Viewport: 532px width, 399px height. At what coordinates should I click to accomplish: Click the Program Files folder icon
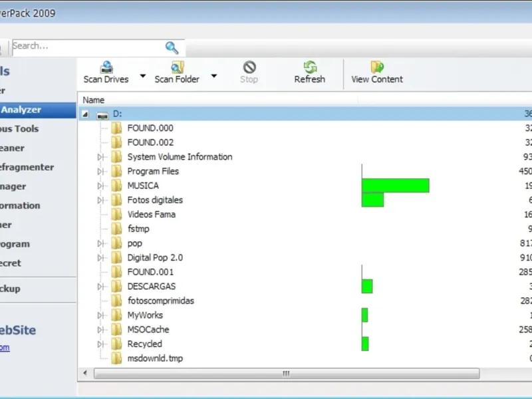(x=116, y=171)
